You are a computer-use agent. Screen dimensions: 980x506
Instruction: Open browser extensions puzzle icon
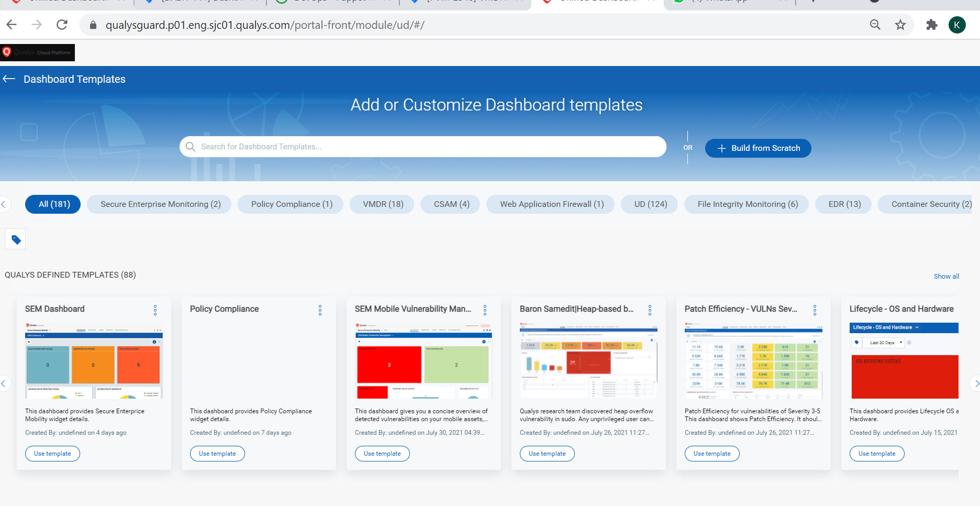[931, 25]
